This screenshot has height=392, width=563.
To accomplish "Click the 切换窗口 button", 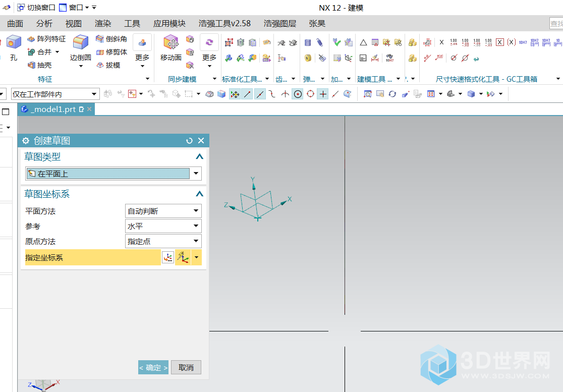I will [36, 8].
